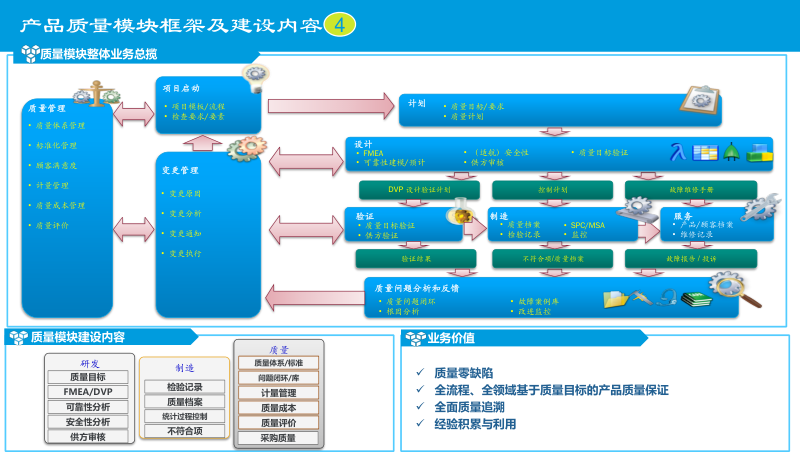
Task: Click the 供方审核 box under 研发
Action: [88, 437]
